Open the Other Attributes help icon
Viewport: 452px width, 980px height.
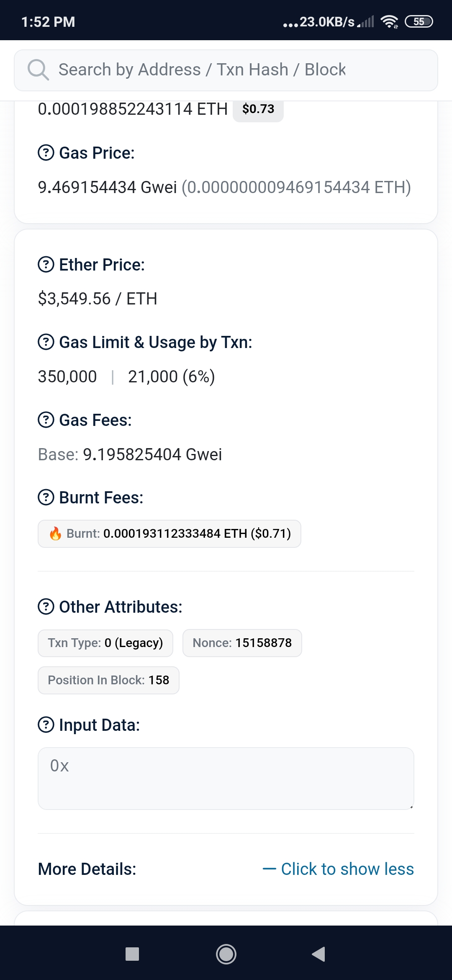46,607
